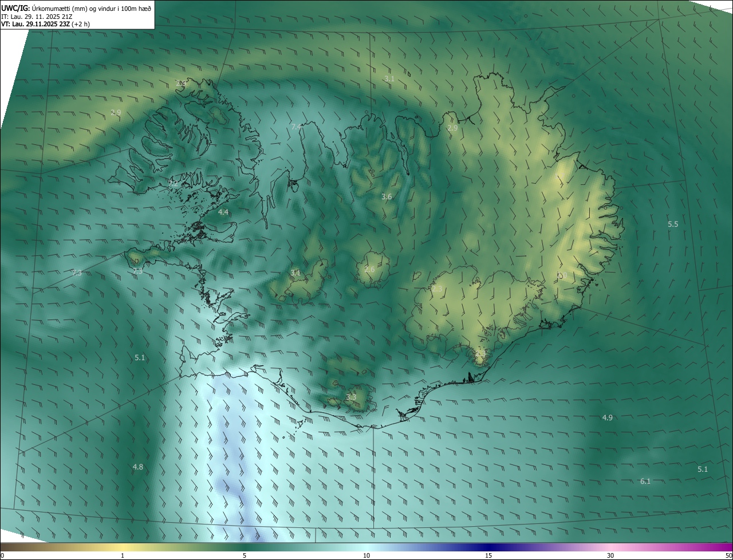
Task: Click the 3.3 value label near the south coast
Action: coord(351,397)
